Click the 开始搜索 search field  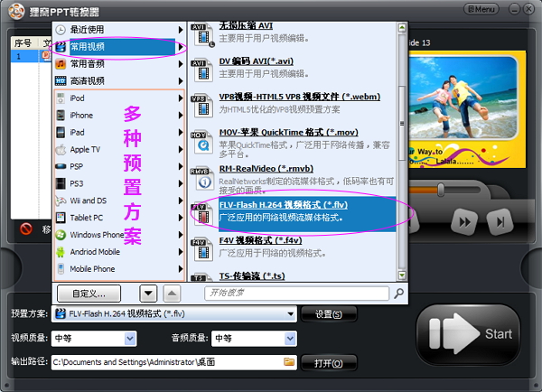(296, 294)
